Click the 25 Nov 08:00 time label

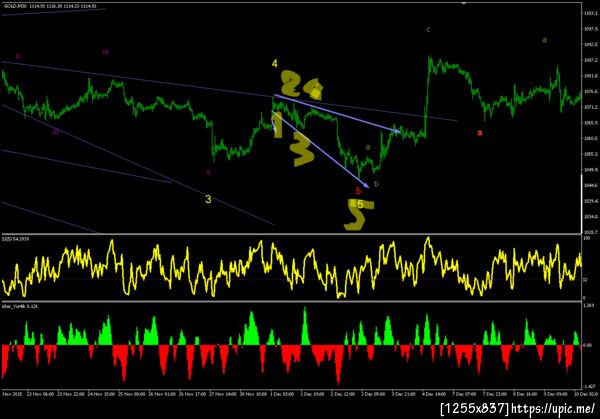[132, 394]
